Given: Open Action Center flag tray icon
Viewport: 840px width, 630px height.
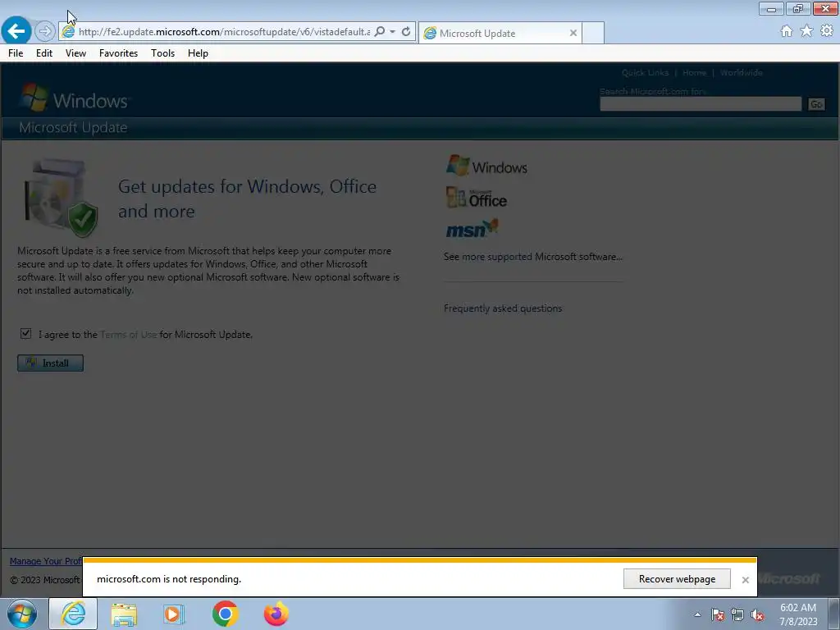Looking at the screenshot, I should [718, 614].
